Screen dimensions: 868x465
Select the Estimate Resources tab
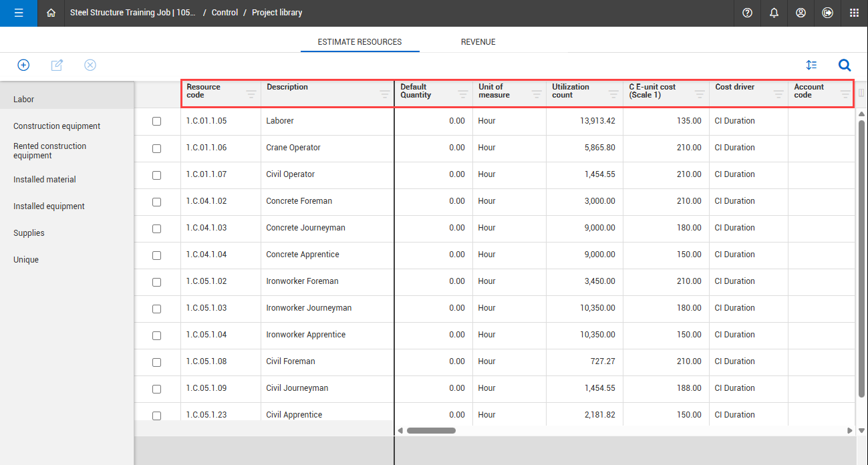359,42
